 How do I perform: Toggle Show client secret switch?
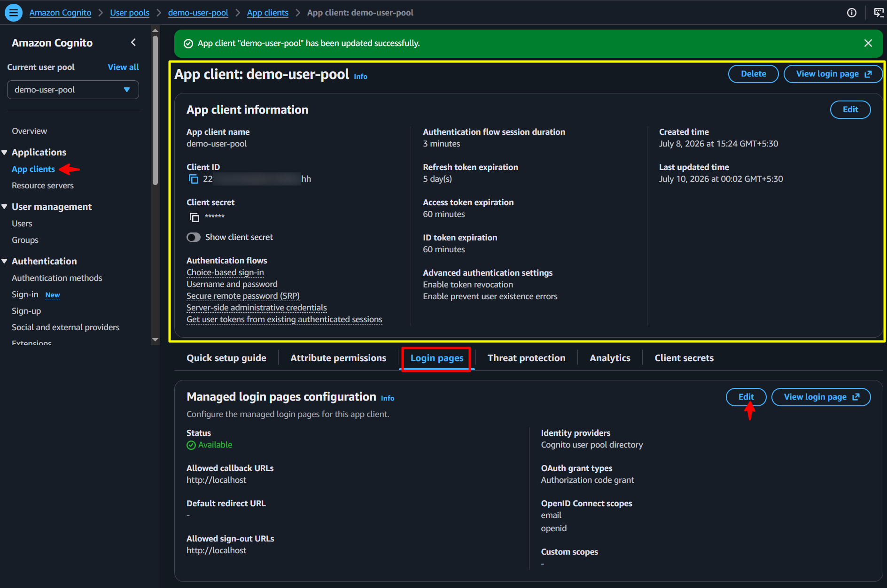point(194,237)
